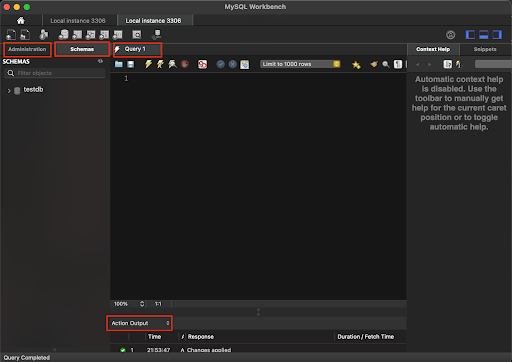Viewport: 512px width, 362px height.
Task: Select the active Local instance 3306 tab
Action: pos(154,21)
